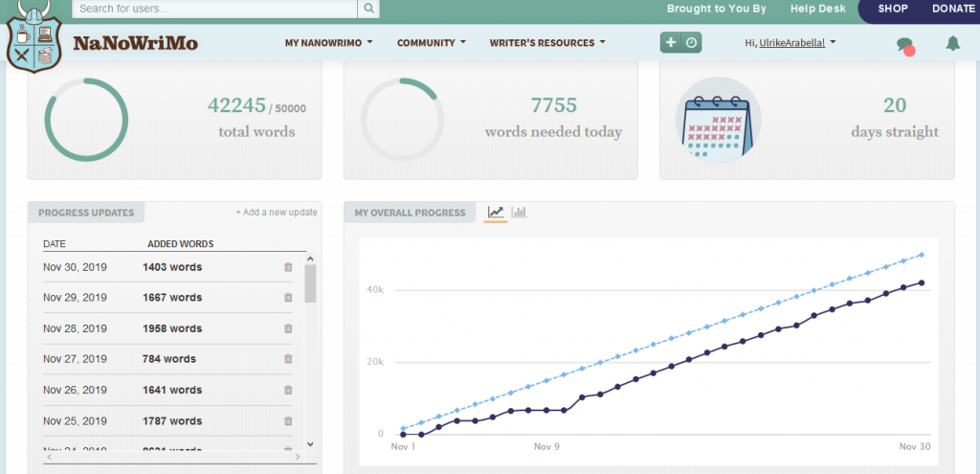Image resolution: width=980 pixels, height=474 pixels.
Task: Open notifications bell icon
Action: (x=952, y=43)
